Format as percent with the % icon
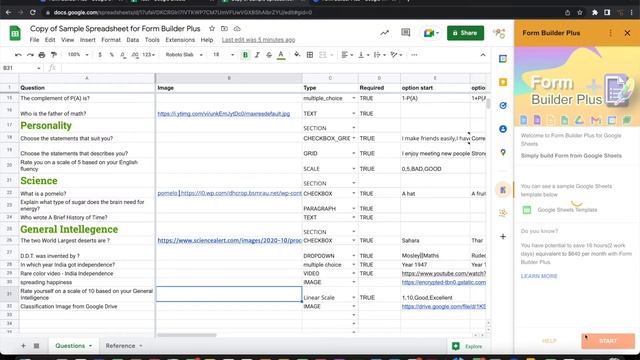The height and width of the screenshot is (360, 640). [111, 55]
